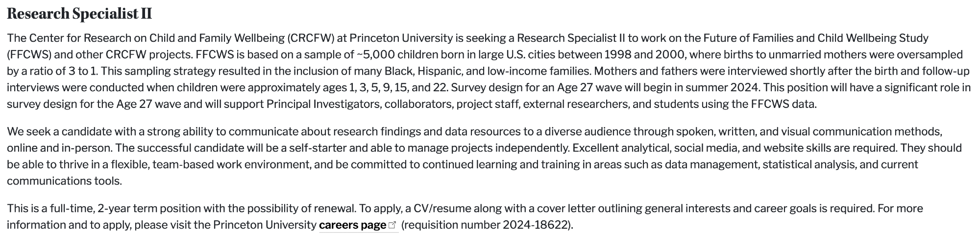Click the requisition number 2024-18622 text
This screenshot has width=980, height=239.
535,225
